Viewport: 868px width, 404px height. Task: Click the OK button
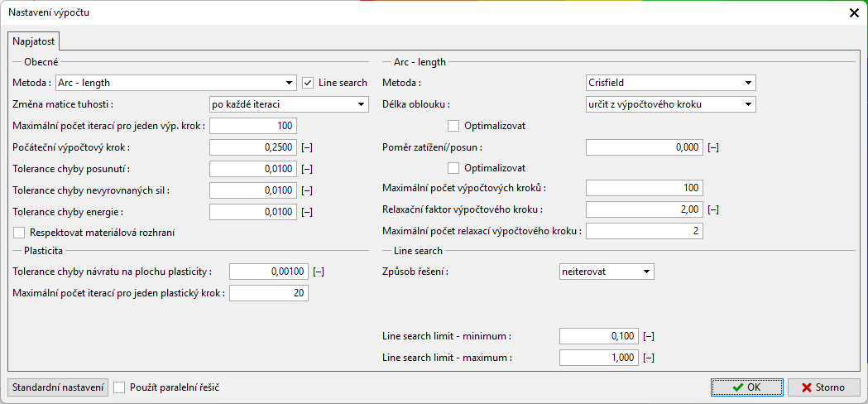point(746,387)
